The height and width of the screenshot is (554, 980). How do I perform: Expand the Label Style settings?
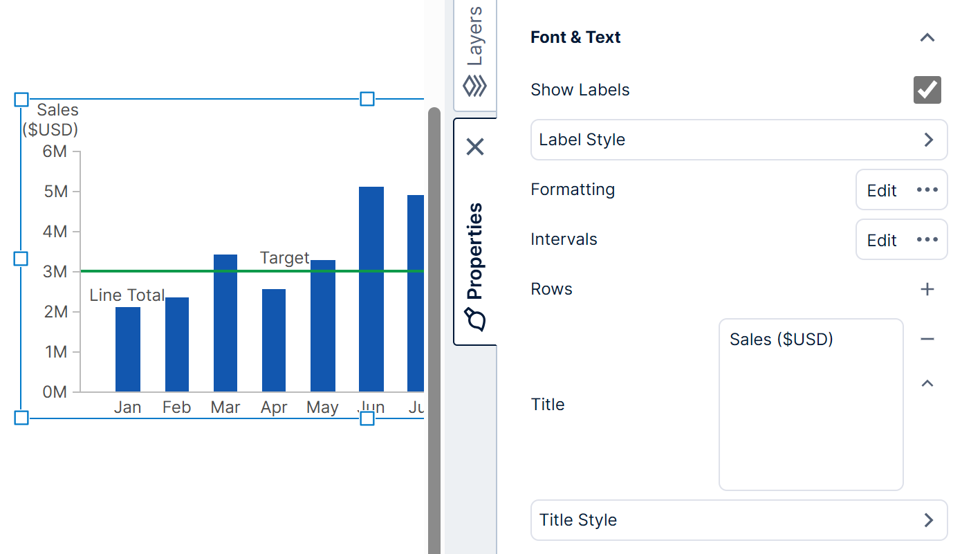(739, 140)
